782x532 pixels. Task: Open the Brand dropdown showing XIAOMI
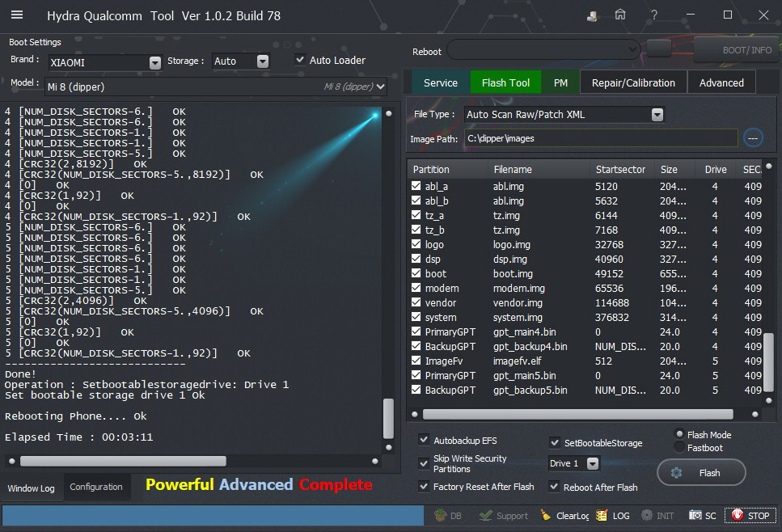pos(105,62)
